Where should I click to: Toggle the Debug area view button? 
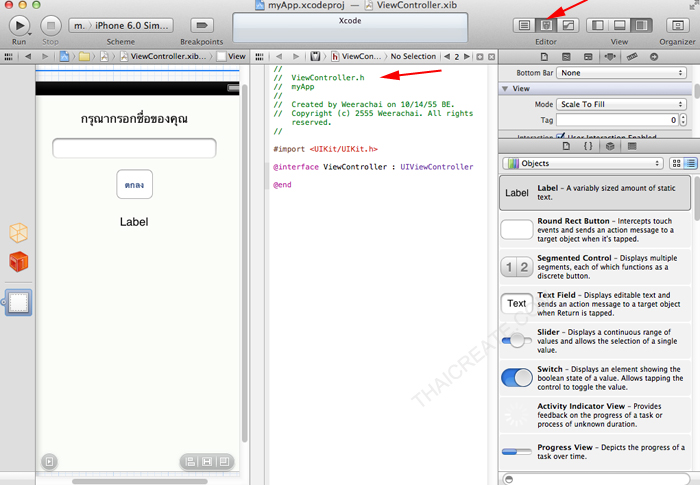click(x=619, y=25)
